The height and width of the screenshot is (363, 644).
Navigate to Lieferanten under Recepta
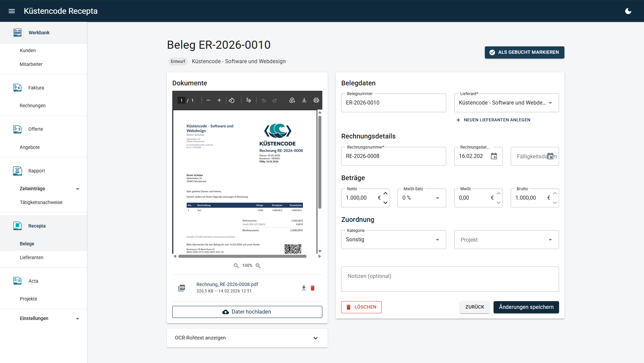(31, 257)
